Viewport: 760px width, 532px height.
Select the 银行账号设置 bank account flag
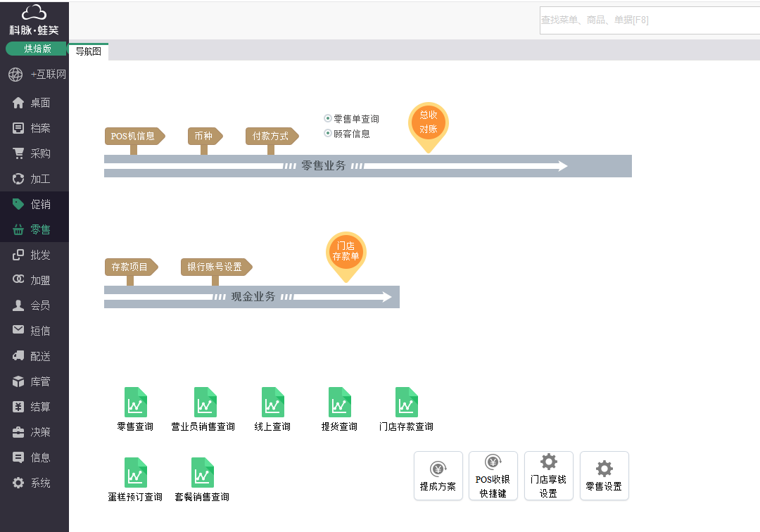point(213,267)
